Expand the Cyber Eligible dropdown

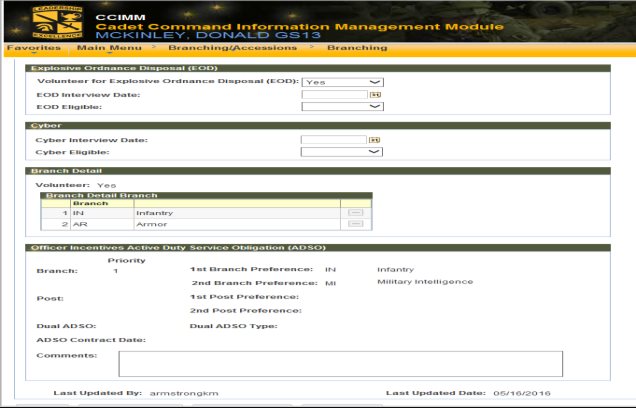click(343, 152)
